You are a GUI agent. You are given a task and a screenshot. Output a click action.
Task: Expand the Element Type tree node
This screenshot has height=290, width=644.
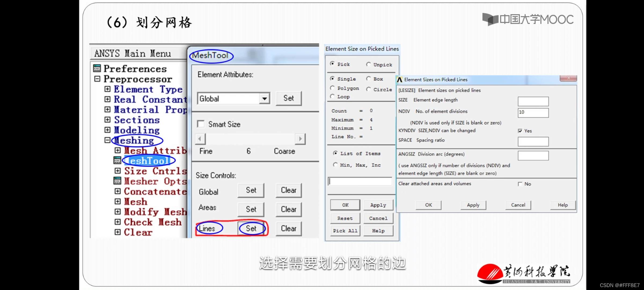tap(107, 89)
